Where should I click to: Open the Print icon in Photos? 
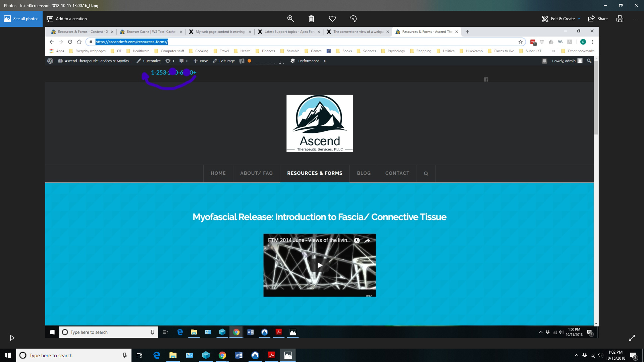620,19
